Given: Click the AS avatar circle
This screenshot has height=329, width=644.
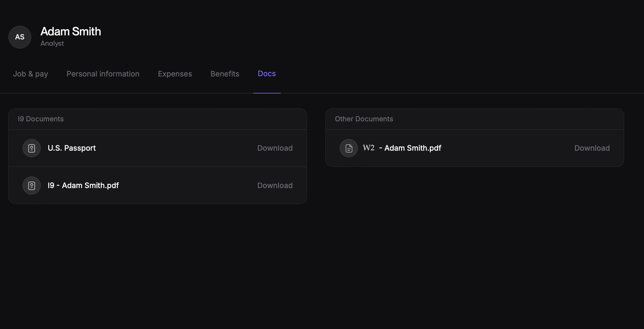Looking at the screenshot, I should coord(20,37).
